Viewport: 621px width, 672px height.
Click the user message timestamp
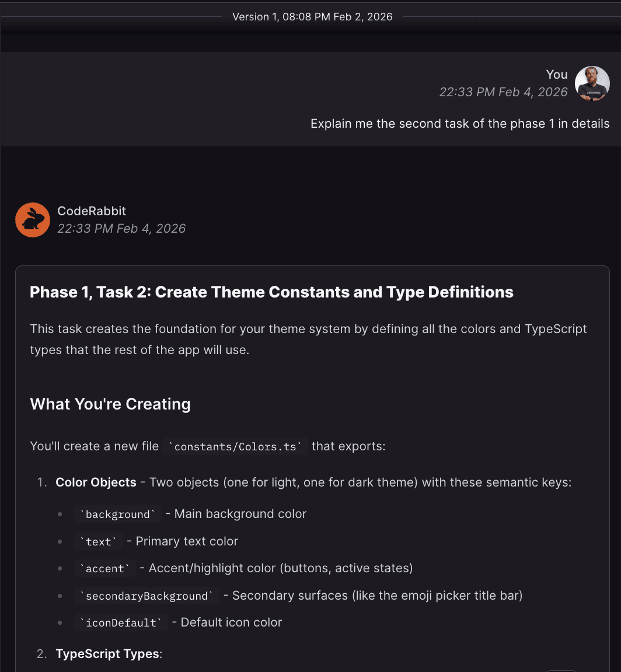(x=503, y=92)
